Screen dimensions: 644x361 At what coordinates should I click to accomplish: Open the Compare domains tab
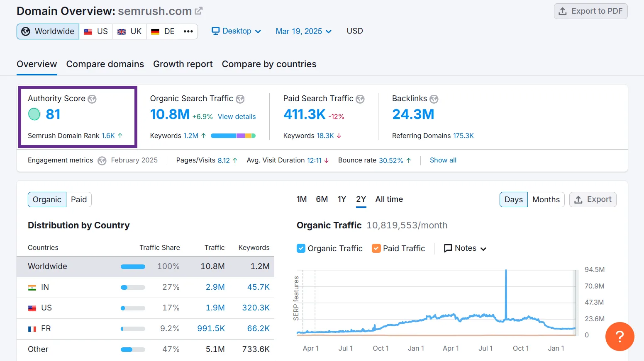point(105,64)
